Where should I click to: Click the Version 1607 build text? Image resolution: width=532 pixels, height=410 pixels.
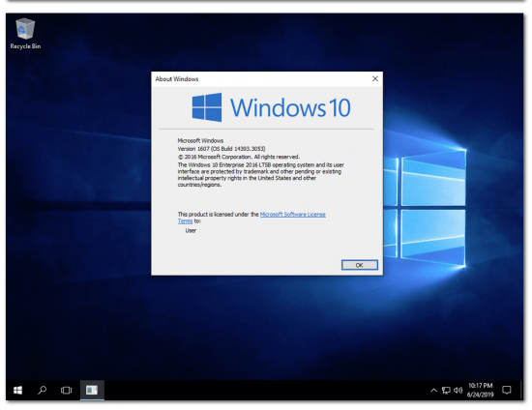(x=222, y=149)
